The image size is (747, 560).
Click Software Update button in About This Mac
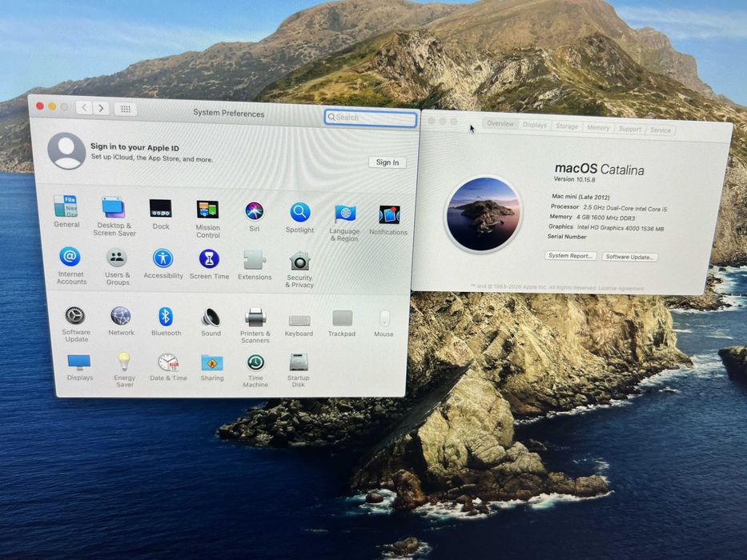[629, 257]
